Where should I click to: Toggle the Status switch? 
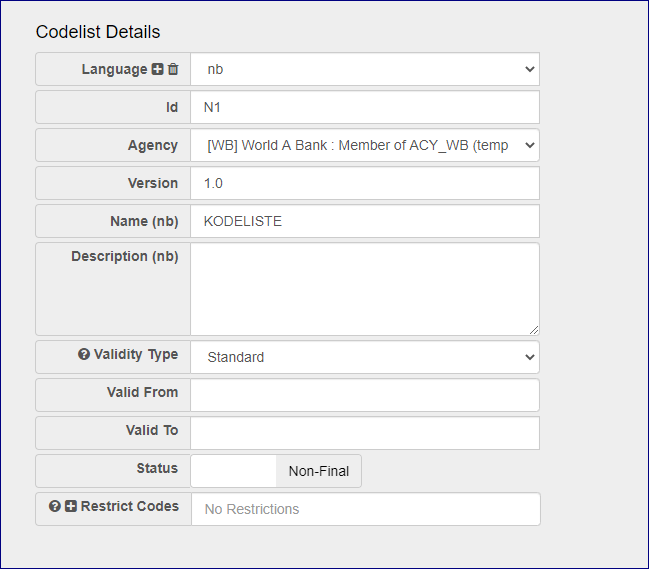point(233,471)
